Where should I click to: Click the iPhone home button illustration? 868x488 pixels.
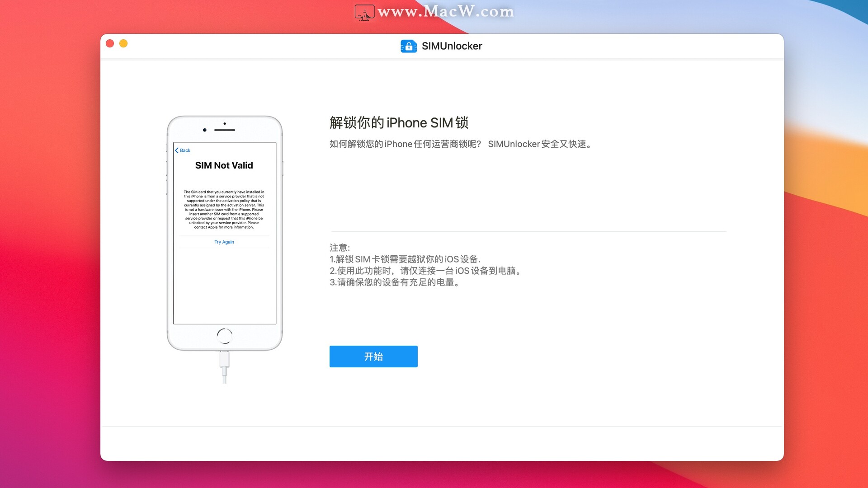coord(225,336)
